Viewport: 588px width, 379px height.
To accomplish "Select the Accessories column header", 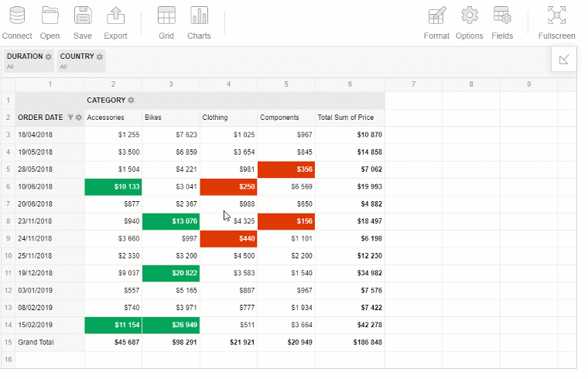I will click(113, 118).
